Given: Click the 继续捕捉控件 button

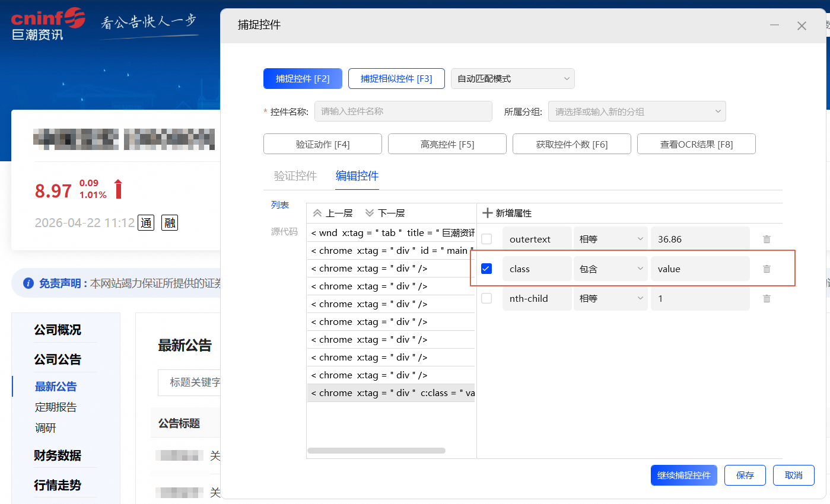Looking at the screenshot, I should click(684, 476).
